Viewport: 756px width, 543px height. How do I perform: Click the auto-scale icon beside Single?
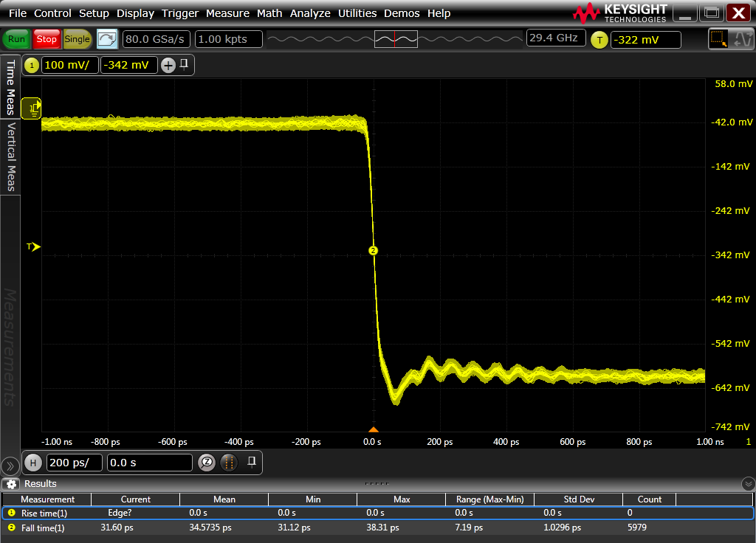(x=107, y=39)
